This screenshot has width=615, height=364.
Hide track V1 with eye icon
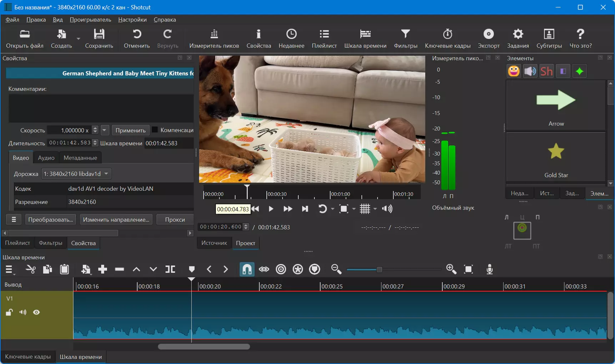point(36,312)
